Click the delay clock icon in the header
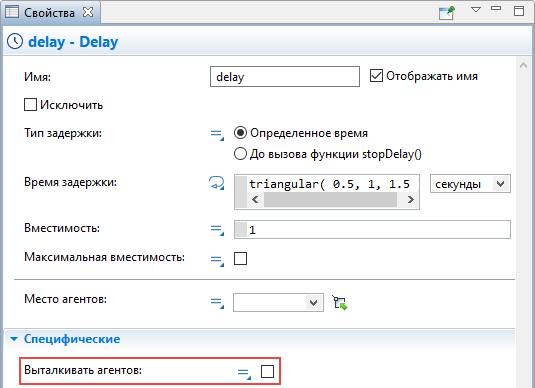Viewport: 535px width, 388px height. click(x=15, y=42)
